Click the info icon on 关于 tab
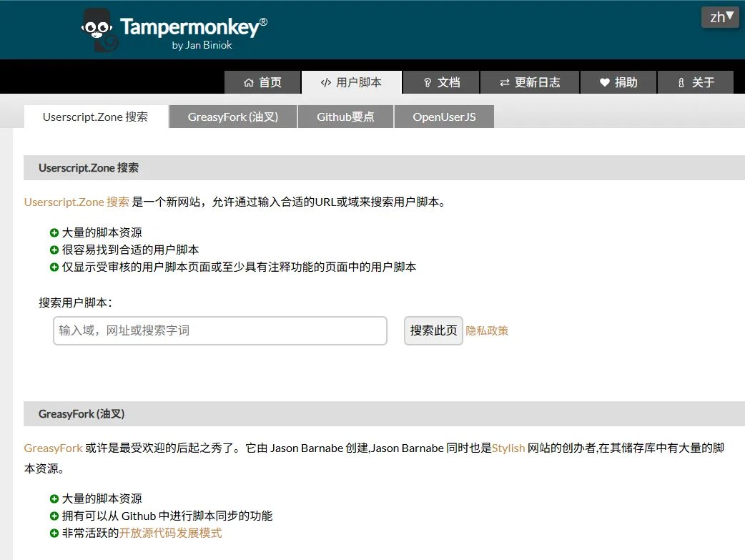Image resolution: width=745 pixels, height=560 pixels. [681, 83]
